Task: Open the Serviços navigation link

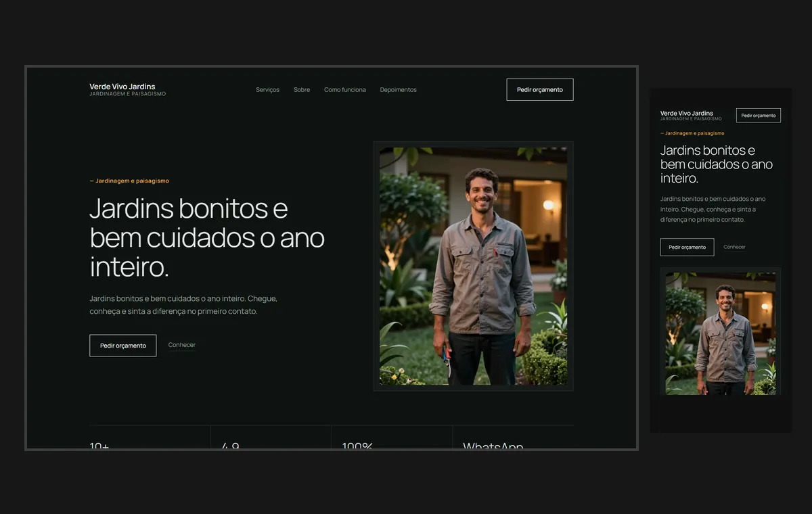Action: (267, 90)
